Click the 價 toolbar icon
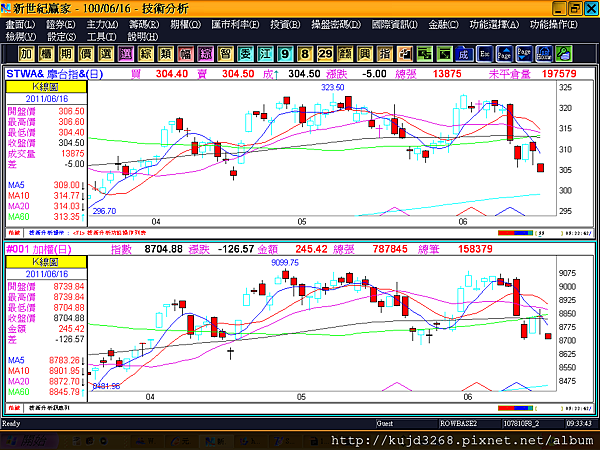Viewport: 600px width, 450px height. click(86, 54)
